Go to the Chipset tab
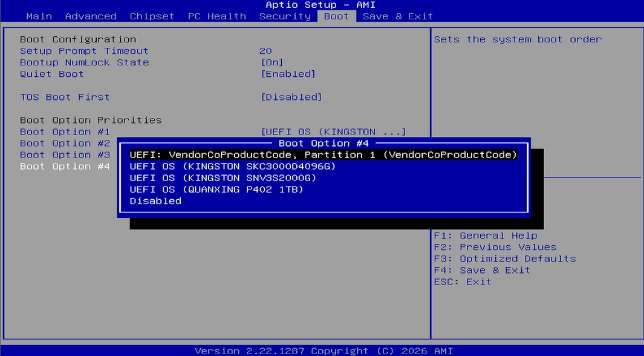Screen dimensions: 644x356 [152, 16]
